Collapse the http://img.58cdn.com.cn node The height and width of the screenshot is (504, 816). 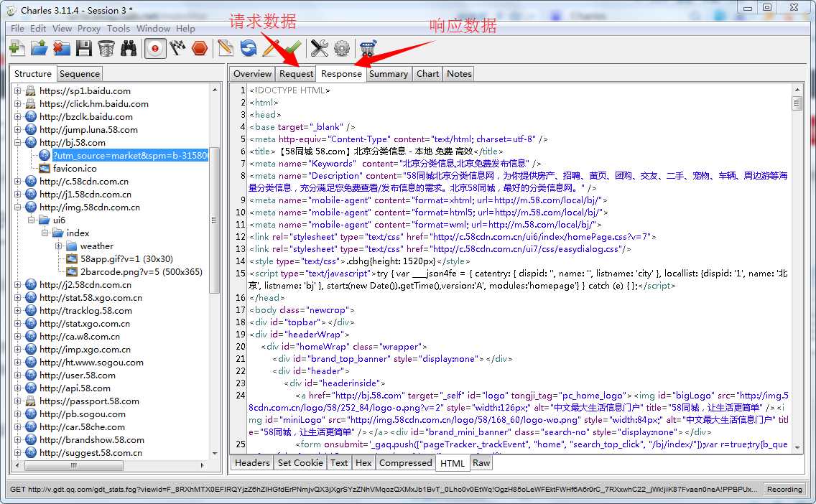coord(18,207)
